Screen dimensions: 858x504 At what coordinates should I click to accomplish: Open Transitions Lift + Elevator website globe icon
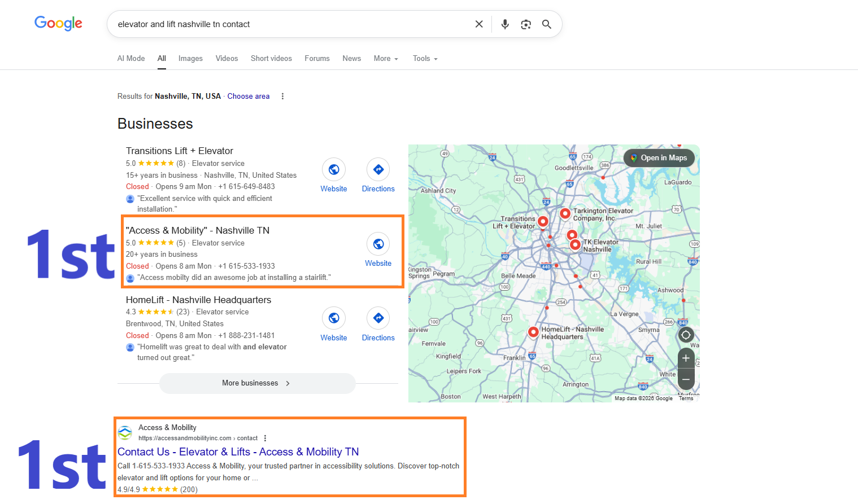[x=334, y=169]
